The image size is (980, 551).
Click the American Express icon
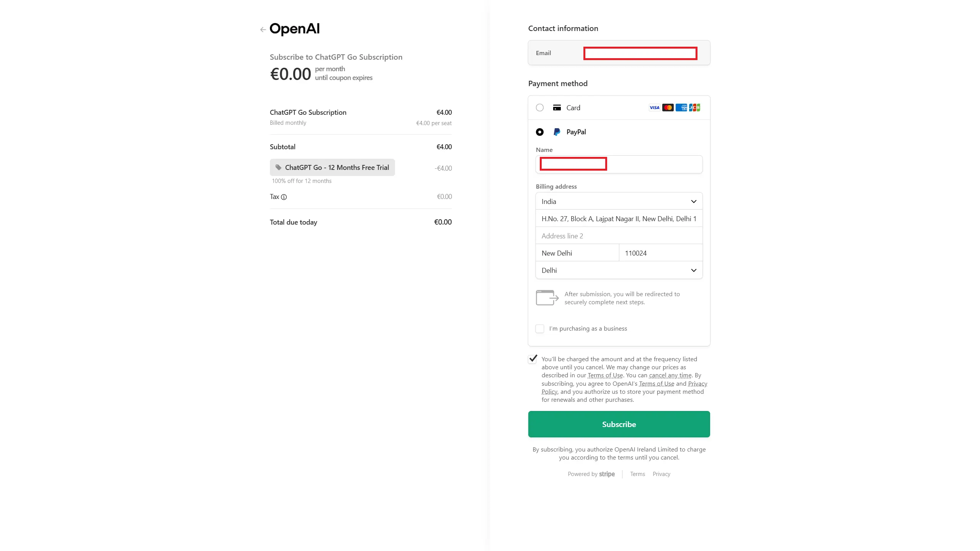click(x=681, y=108)
